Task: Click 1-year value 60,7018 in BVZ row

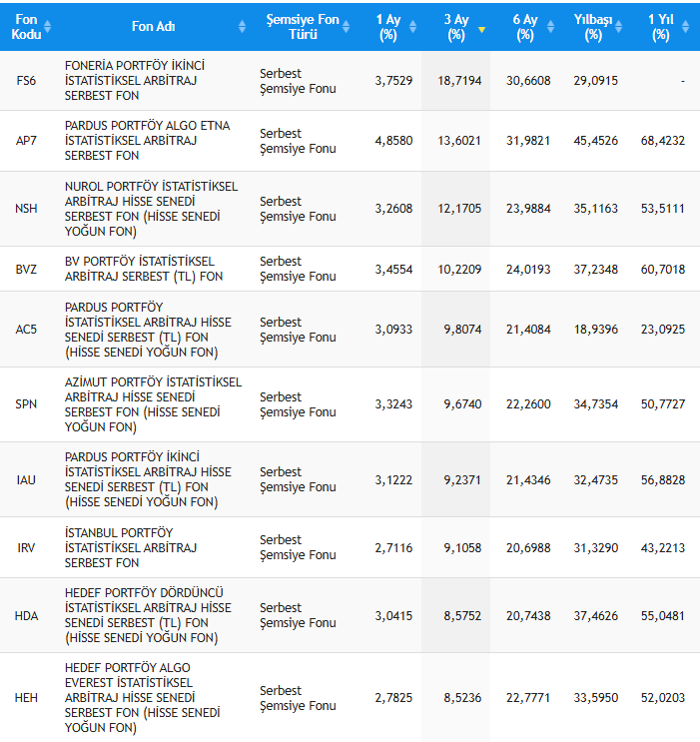Action: tap(663, 270)
